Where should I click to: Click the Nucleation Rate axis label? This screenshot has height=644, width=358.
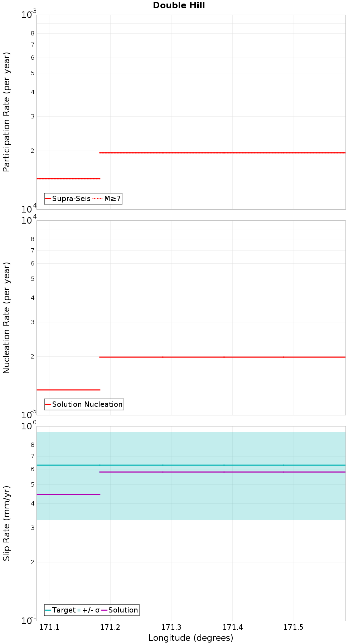(x=6, y=318)
